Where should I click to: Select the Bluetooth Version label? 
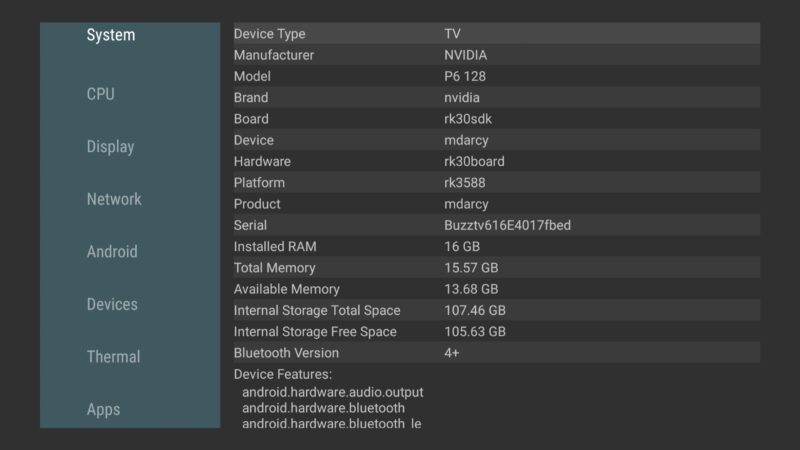tap(286, 353)
